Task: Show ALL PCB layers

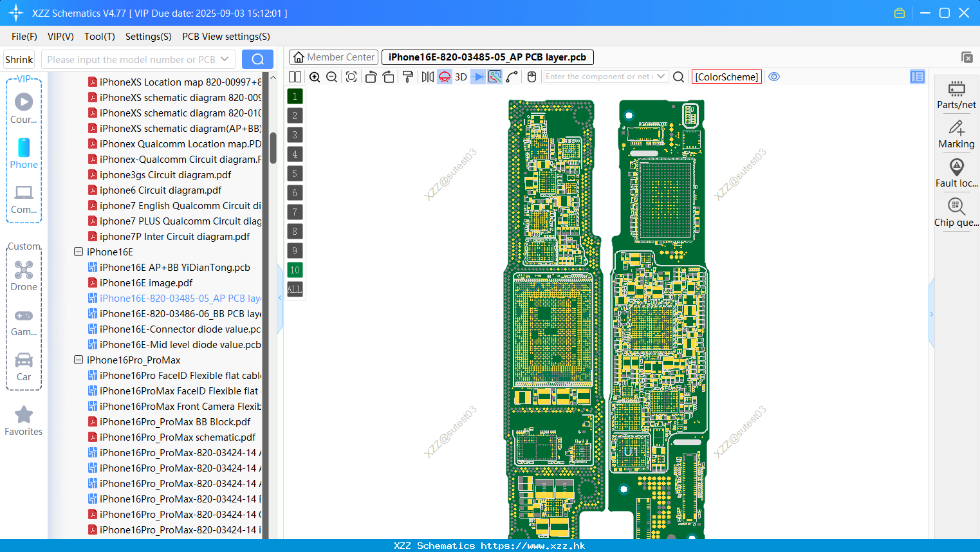Action: click(x=295, y=289)
